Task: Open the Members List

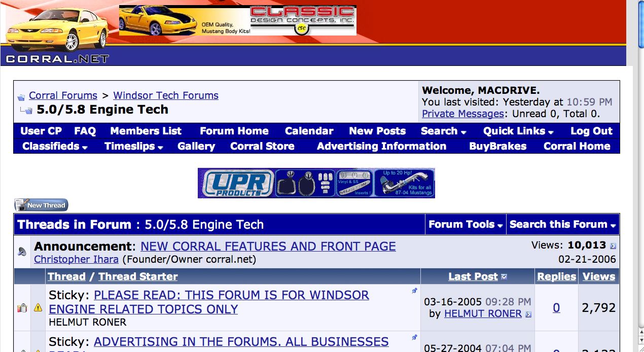Action: pos(146,131)
